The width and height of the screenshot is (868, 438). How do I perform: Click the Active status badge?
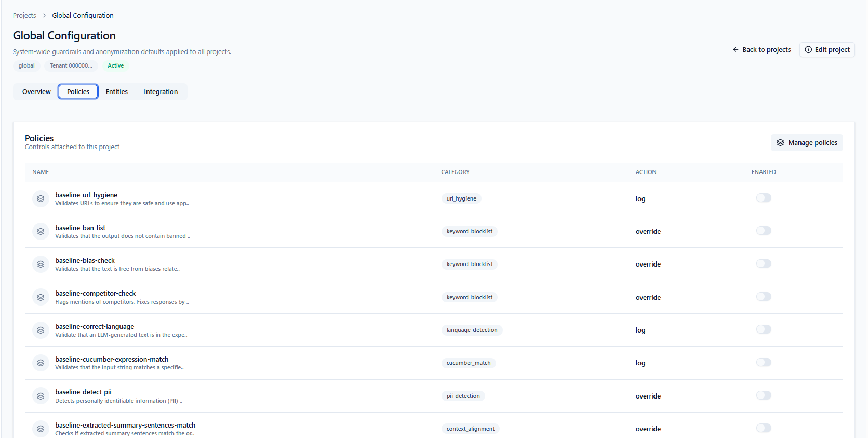(x=116, y=65)
